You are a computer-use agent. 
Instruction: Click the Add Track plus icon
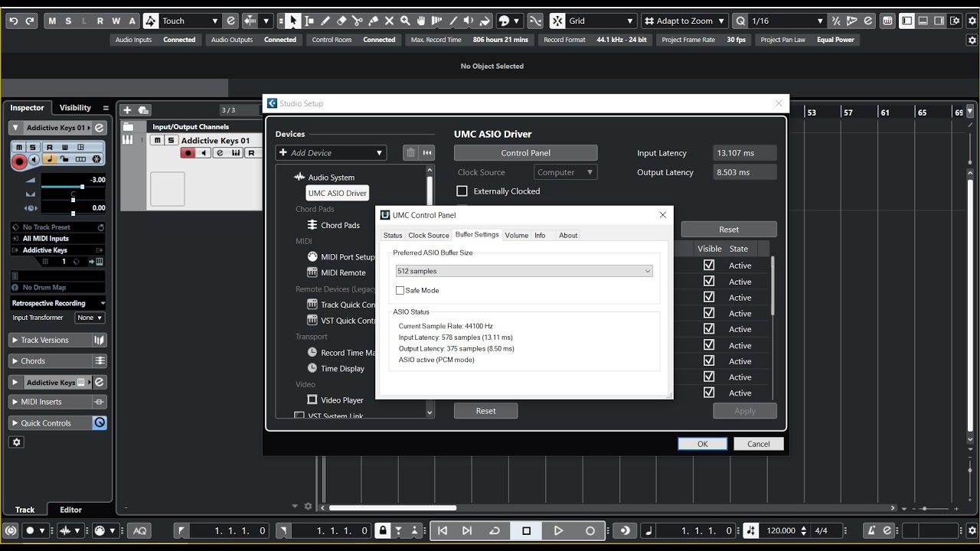pyautogui.click(x=127, y=110)
